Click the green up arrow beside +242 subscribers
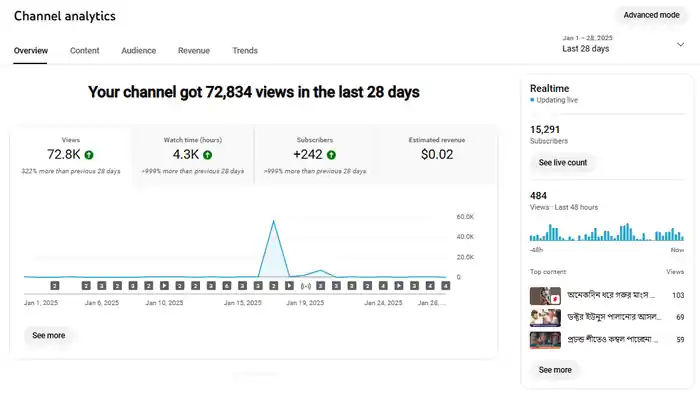700x395 pixels. [x=331, y=155]
